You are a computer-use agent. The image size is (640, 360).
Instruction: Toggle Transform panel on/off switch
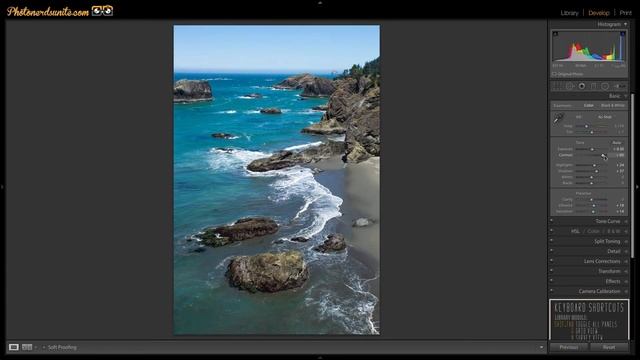pyautogui.click(x=551, y=271)
